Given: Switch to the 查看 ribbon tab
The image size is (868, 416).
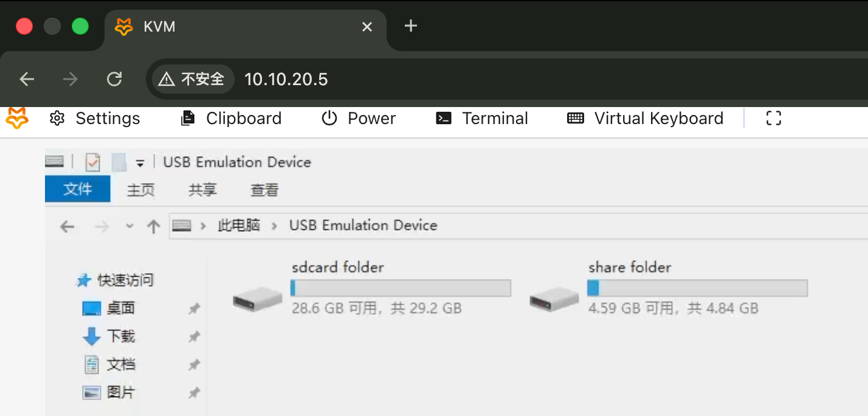Looking at the screenshot, I should [264, 190].
